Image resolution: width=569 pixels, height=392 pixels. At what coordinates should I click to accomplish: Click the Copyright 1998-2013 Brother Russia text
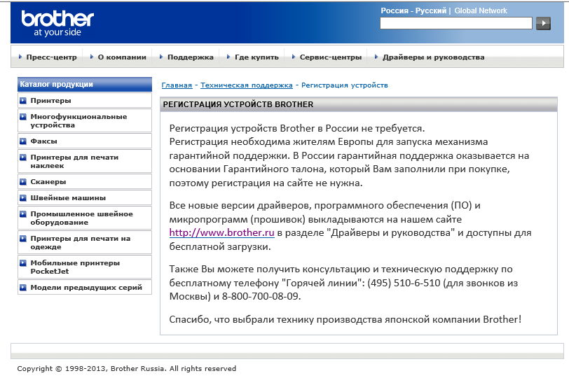click(127, 368)
